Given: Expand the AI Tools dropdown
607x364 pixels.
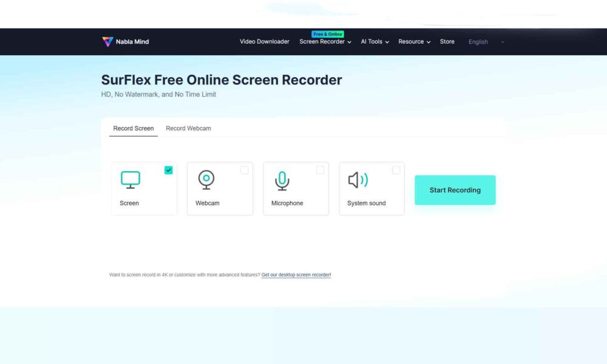Looking at the screenshot, I should tap(375, 41).
